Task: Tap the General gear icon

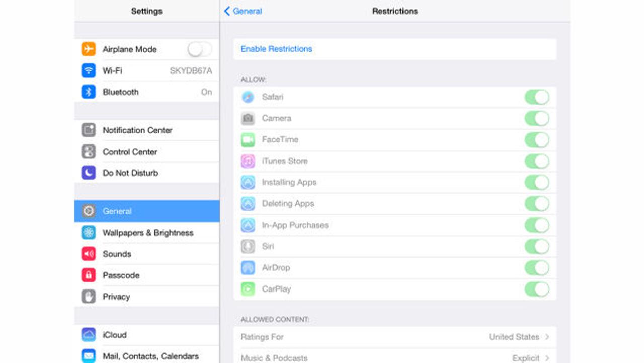Action: coord(89,211)
